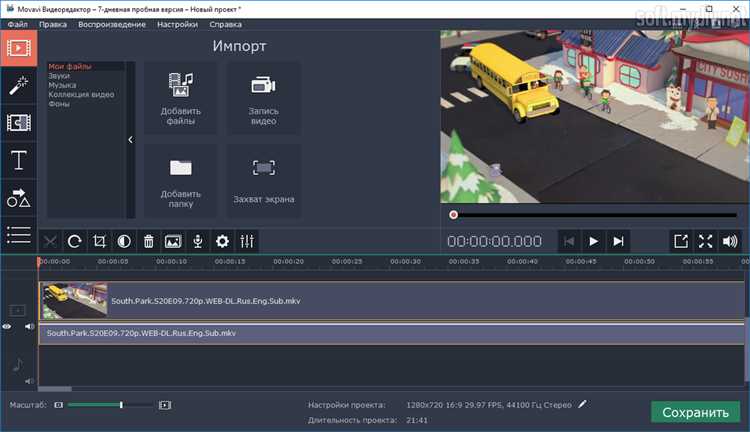Click the green Сохранить save button
The height and width of the screenshot is (432, 750).
(695, 412)
